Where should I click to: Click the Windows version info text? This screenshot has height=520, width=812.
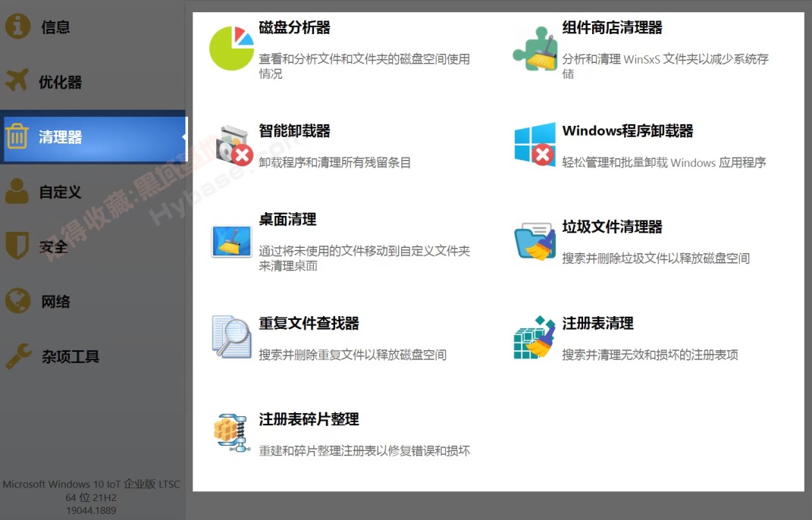click(x=92, y=498)
